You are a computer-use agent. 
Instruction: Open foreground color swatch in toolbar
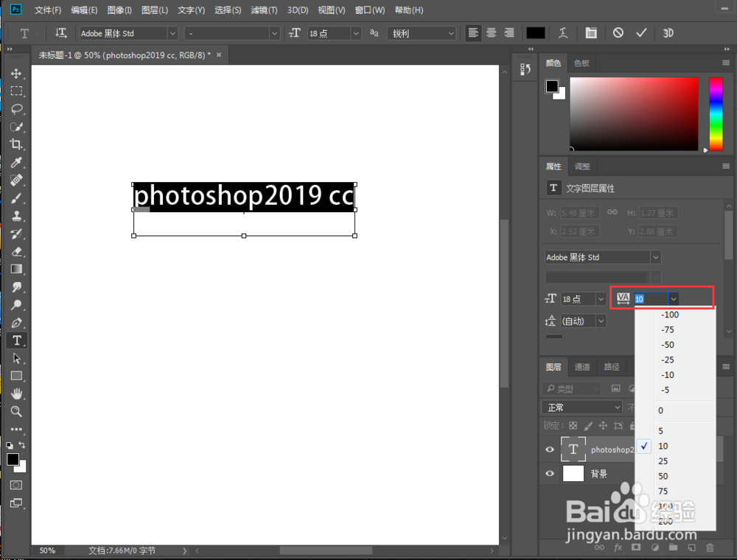click(x=13, y=460)
